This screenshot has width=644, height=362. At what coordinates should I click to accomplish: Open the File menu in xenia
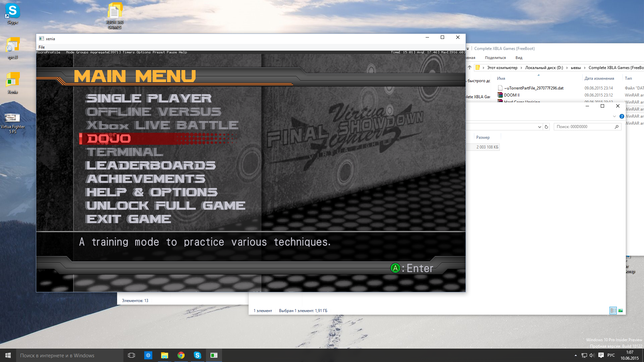click(42, 47)
